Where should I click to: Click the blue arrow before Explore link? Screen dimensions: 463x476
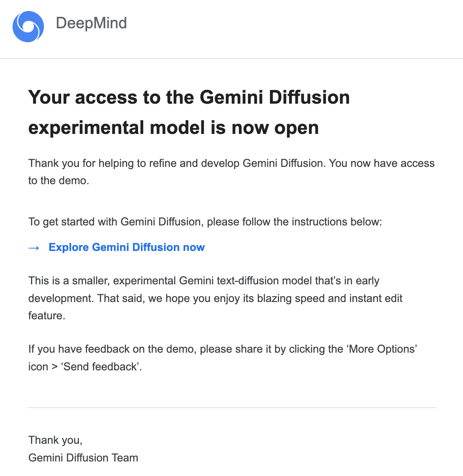34,247
